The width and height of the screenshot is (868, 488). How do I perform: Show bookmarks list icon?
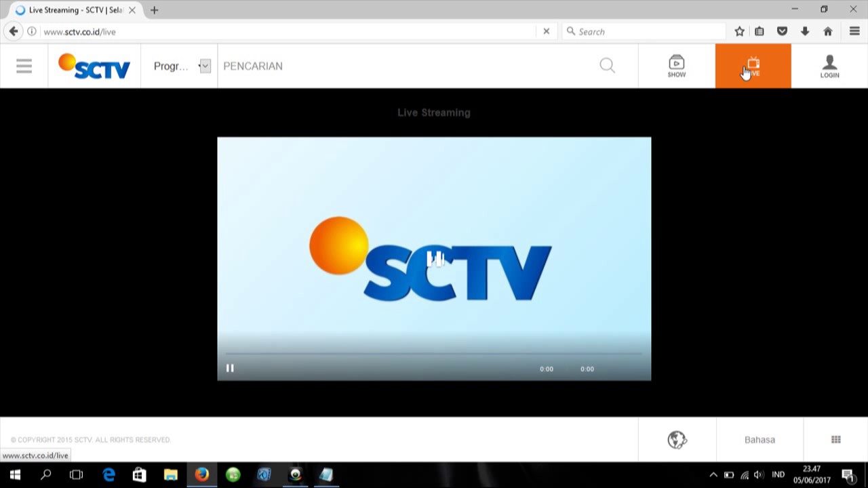point(759,31)
